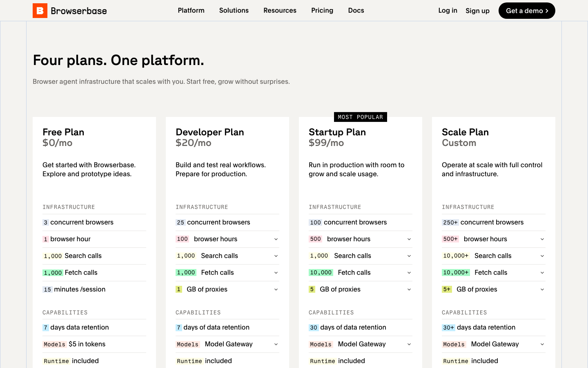Screen dimensions: 588x368
Task: Open the Solutions menu
Action: coord(234,10)
